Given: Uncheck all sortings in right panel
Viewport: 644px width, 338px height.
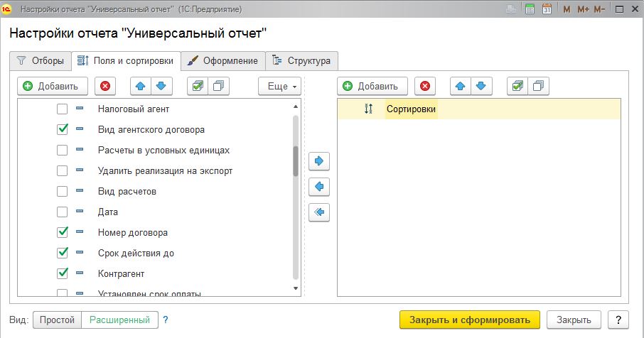Looking at the screenshot, I should 539,86.
